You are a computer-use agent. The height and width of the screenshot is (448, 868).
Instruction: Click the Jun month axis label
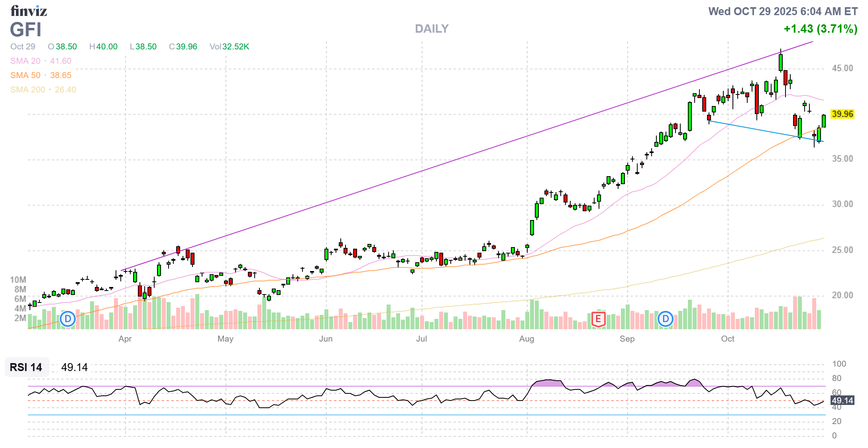pyautogui.click(x=326, y=339)
